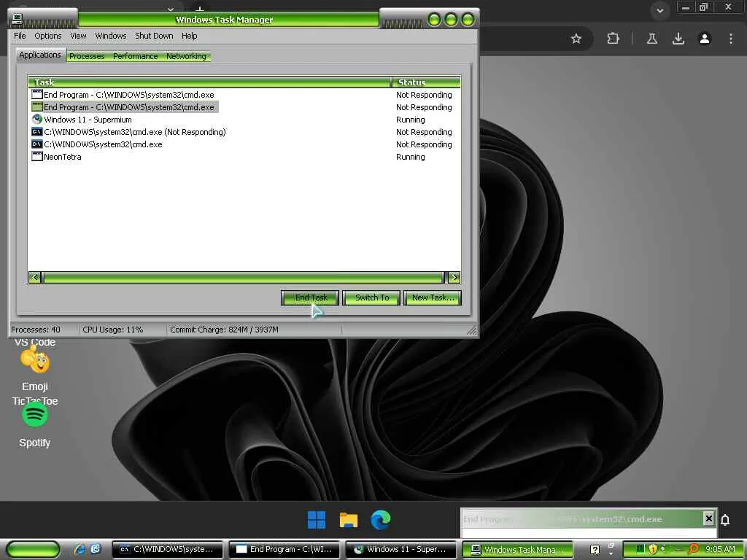Image resolution: width=747 pixels, height=560 pixels.
Task: Click the Processes: 40 status bar entry
Action: coord(36,330)
